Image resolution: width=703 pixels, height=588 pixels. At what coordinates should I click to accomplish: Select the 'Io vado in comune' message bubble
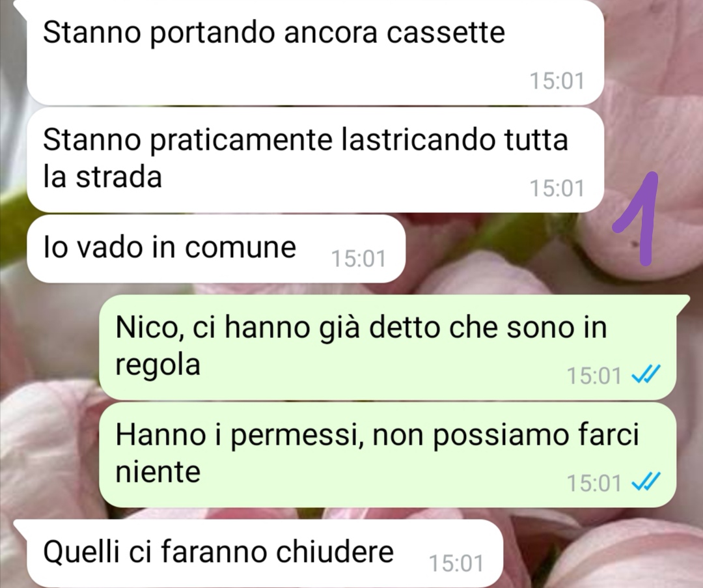click(216, 249)
